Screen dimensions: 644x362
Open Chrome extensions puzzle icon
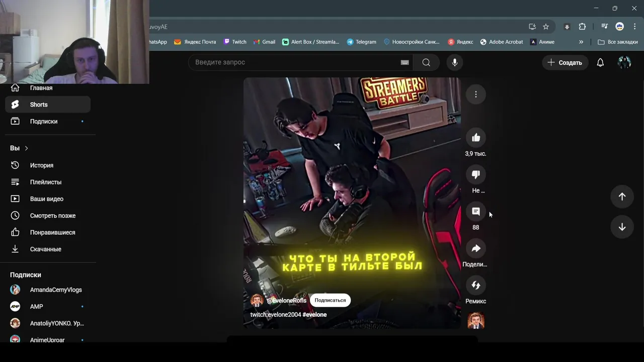pos(582,27)
